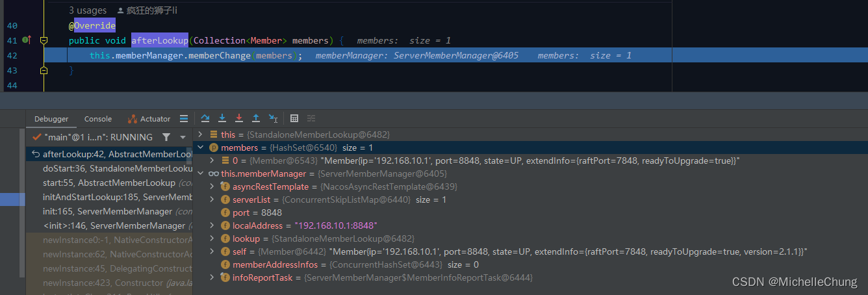Select the newInstance:62 stack frame
The width and height of the screenshot is (868, 295).
pyautogui.click(x=110, y=254)
